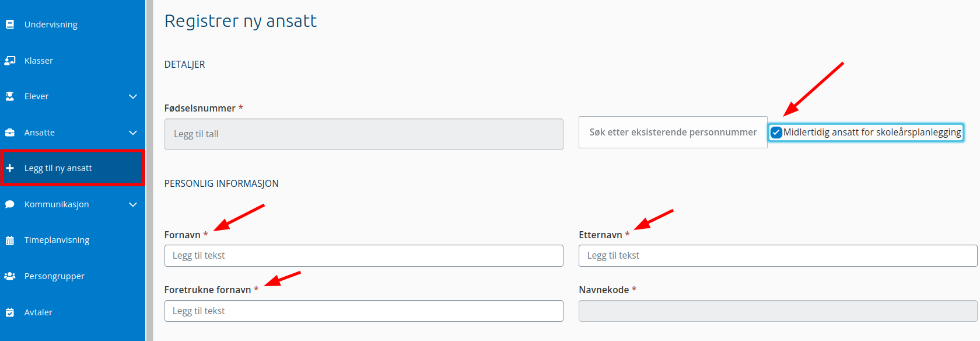980x341 pixels.
Task: Click the plus icon for new employee
Action: point(10,168)
